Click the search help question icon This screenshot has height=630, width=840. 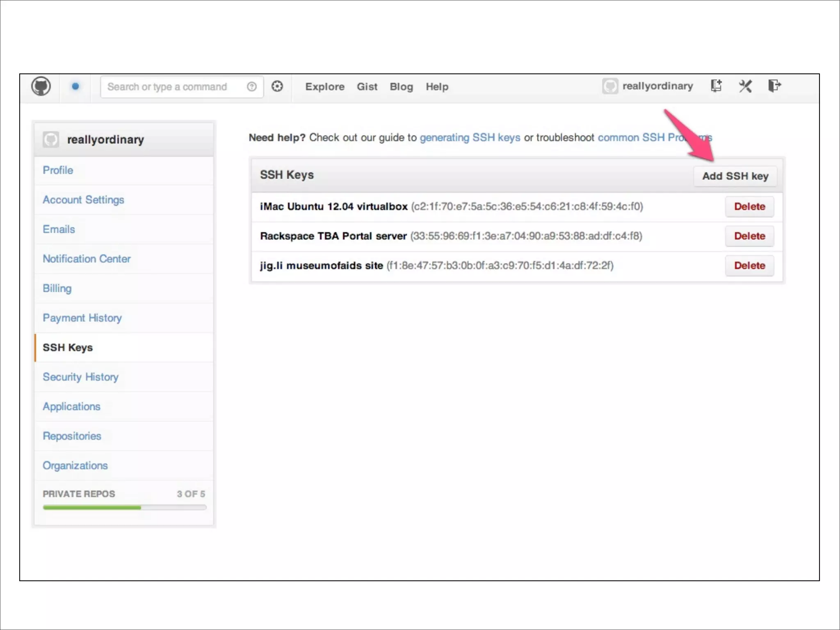252,87
